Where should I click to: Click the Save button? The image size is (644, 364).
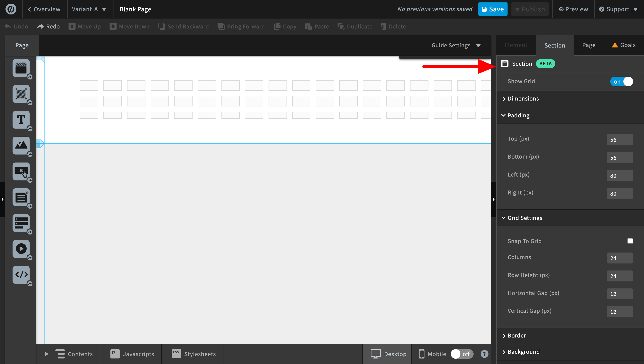(492, 9)
